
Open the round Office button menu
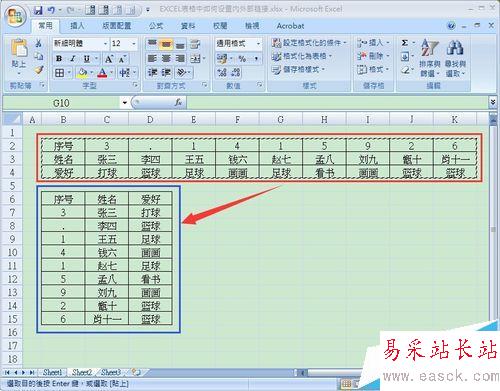[x=15, y=16]
